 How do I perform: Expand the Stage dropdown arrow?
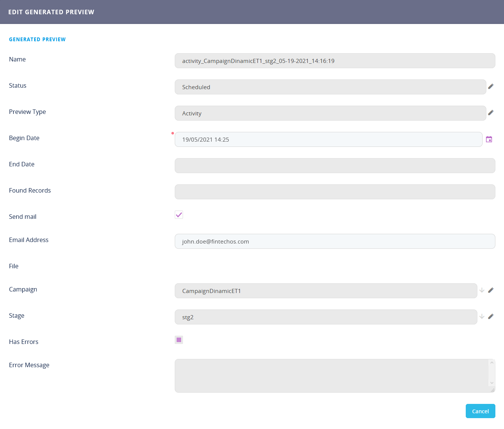(482, 317)
